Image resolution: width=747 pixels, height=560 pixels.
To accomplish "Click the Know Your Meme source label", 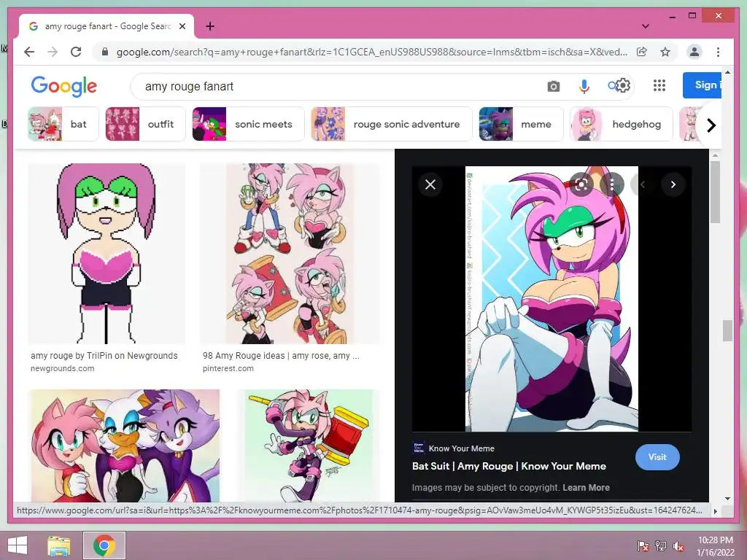I will pos(461,448).
